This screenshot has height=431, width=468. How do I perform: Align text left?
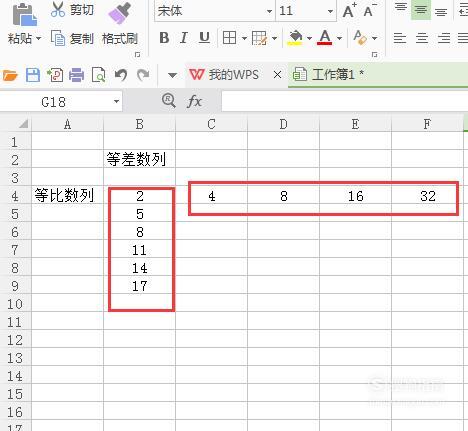pyautogui.click(x=400, y=38)
